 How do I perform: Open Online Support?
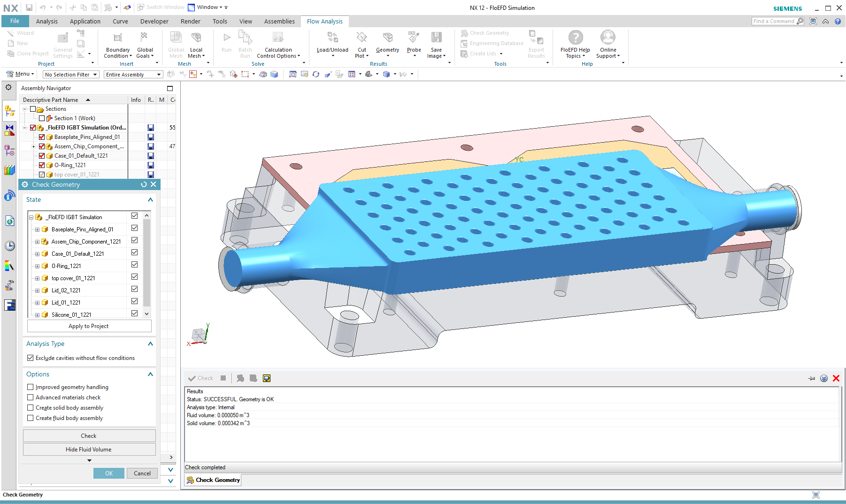point(608,46)
